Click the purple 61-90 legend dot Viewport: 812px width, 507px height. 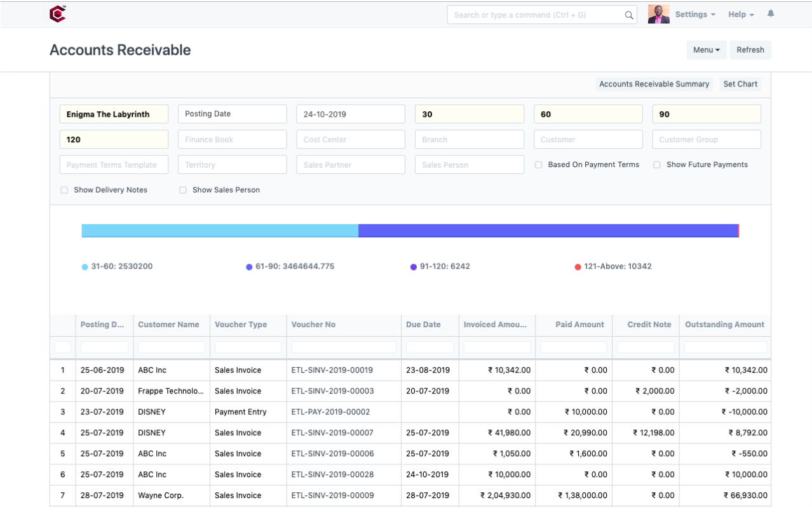click(x=248, y=266)
